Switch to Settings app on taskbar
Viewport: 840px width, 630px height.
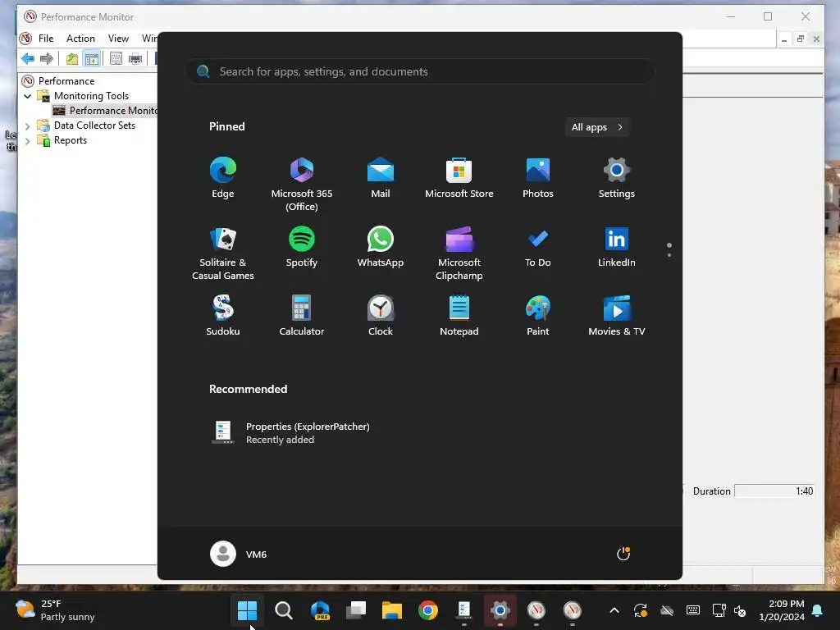point(500,610)
